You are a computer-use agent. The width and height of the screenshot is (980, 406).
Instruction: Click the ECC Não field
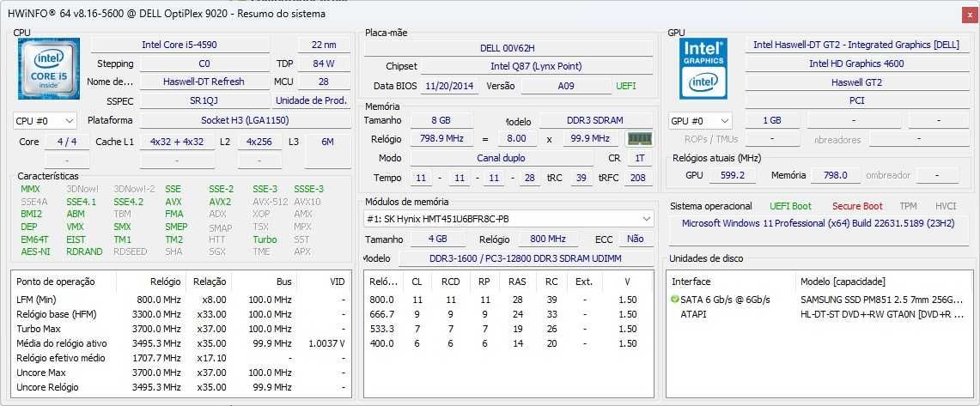tap(635, 239)
